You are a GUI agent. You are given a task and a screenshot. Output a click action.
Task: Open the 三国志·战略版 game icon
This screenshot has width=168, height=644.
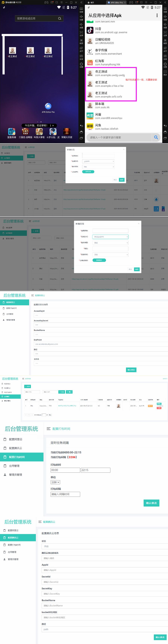click(x=25, y=131)
